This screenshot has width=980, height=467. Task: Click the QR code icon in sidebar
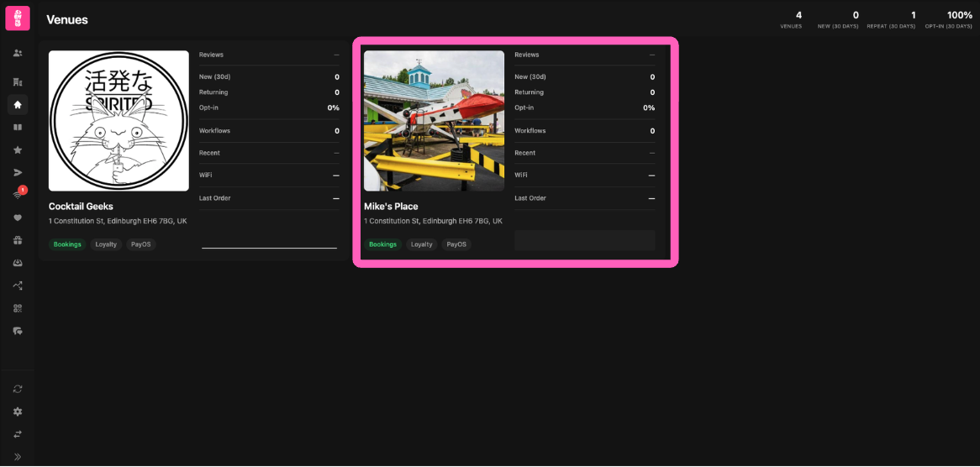[x=18, y=308]
